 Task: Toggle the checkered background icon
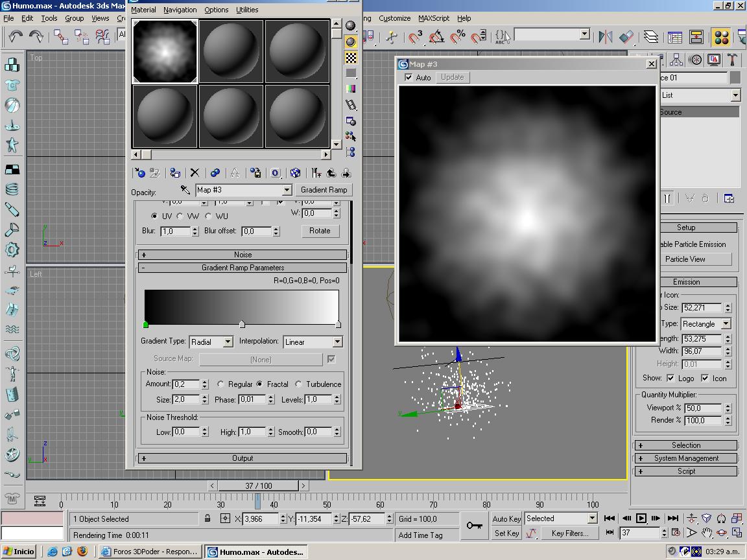[x=351, y=58]
